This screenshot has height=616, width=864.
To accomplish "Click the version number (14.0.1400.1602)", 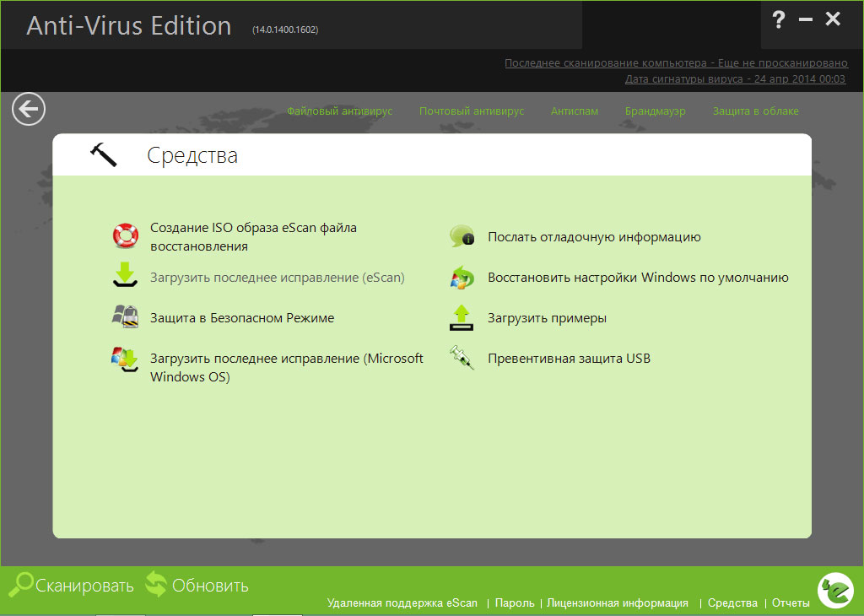I will [x=285, y=30].
